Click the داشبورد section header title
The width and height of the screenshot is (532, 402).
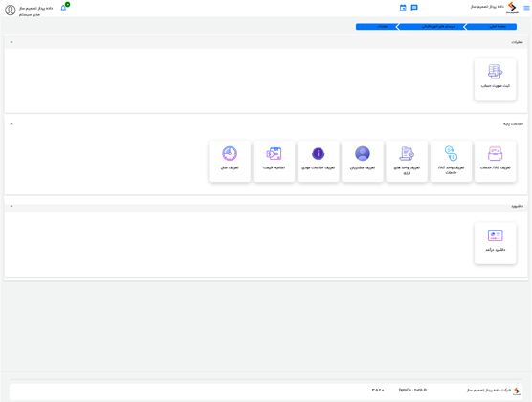pyautogui.click(x=517, y=206)
